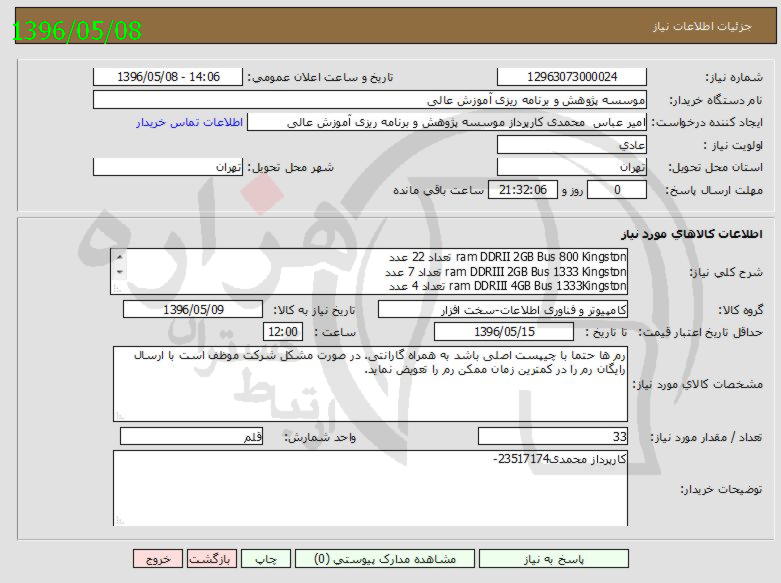Screen dimensions: 781x583
Task: Click the 'استان محل تحویل' province field
Action: click(x=572, y=168)
